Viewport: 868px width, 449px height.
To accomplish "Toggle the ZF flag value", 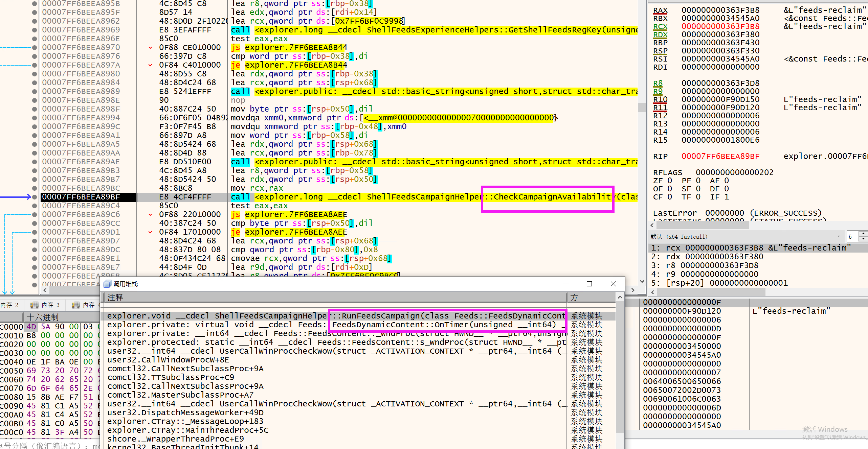I will pos(670,181).
